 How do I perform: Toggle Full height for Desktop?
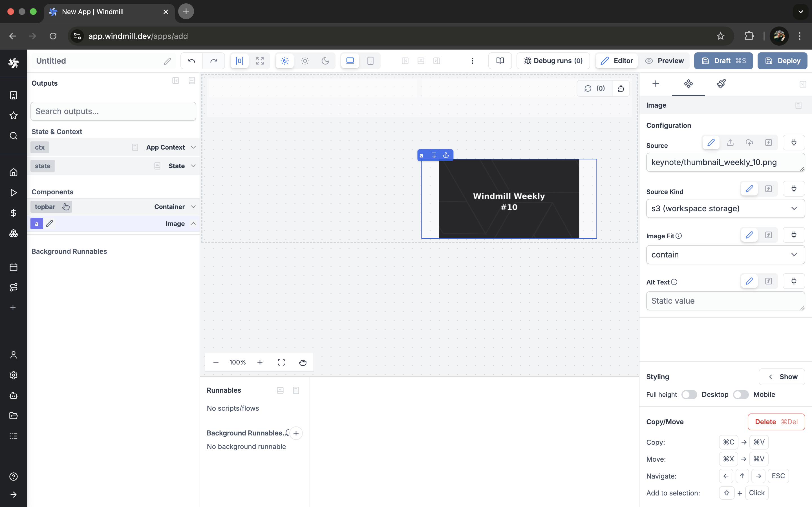690,395
